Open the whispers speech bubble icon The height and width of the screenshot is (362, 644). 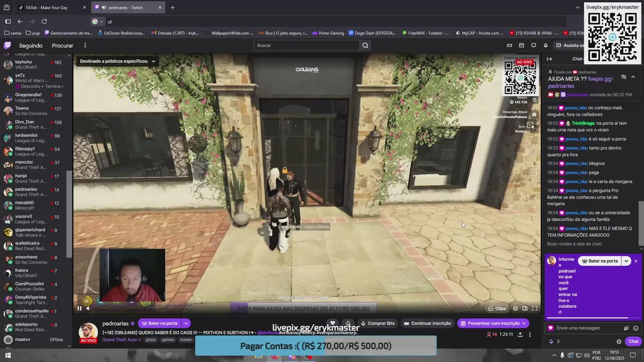point(533,45)
